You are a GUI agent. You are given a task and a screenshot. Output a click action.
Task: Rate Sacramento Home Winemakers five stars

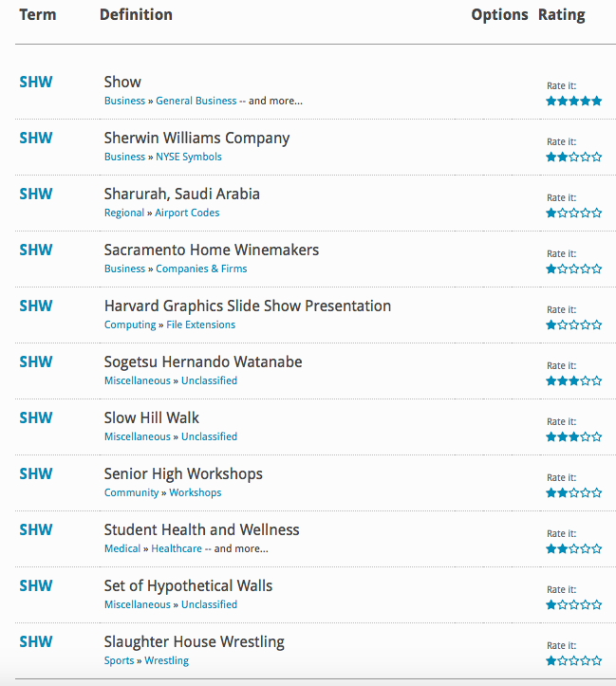[x=597, y=269]
